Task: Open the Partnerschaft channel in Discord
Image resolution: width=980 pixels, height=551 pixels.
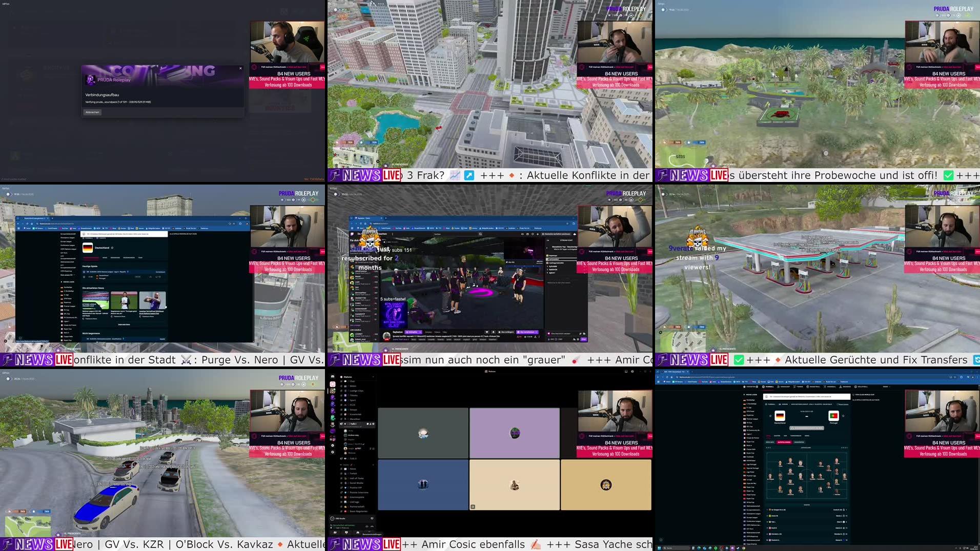Action: coord(356,506)
